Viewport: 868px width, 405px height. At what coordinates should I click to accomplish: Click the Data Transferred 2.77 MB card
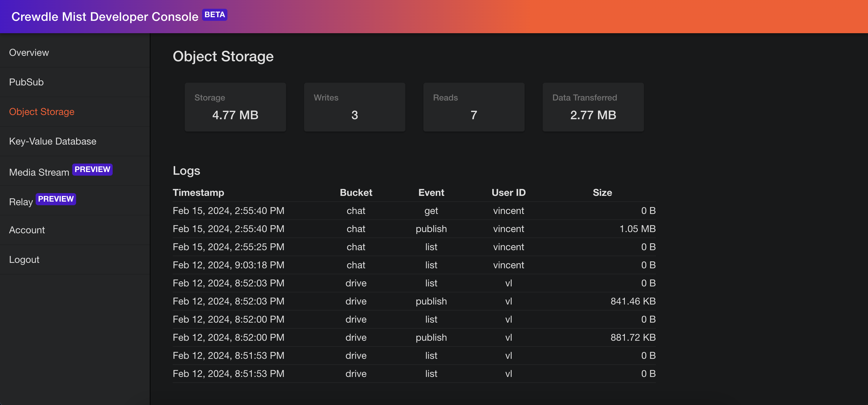(593, 107)
